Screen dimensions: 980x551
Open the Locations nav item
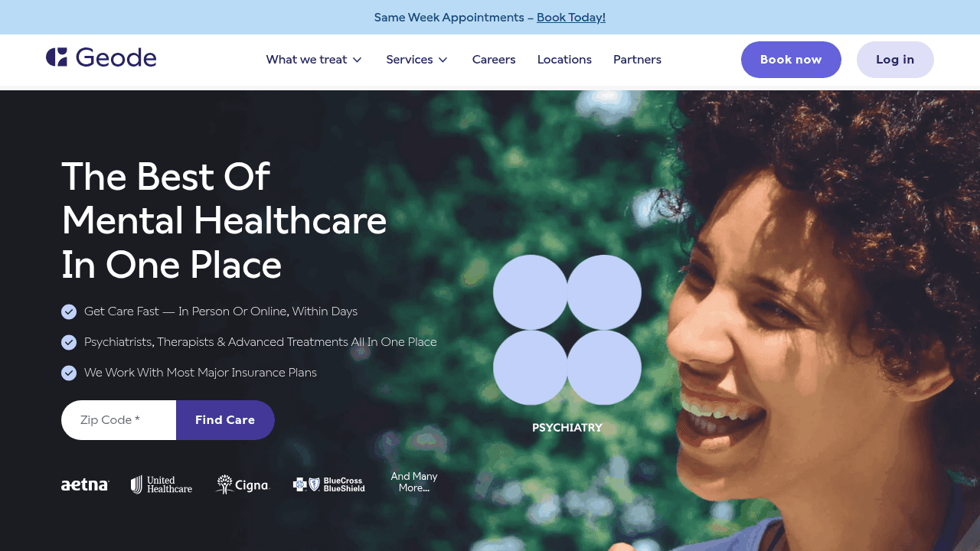pyautogui.click(x=564, y=60)
